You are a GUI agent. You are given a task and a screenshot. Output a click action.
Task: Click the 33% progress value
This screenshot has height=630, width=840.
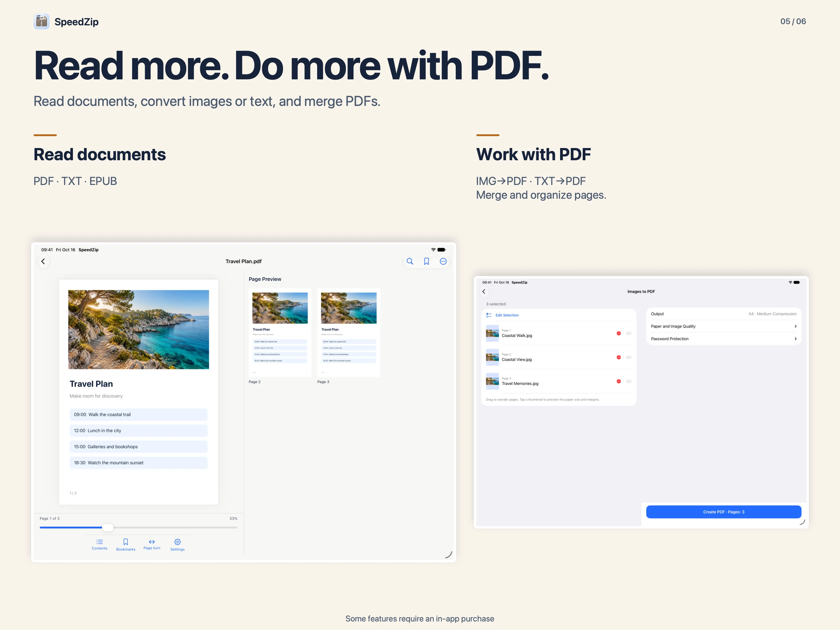tap(234, 518)
